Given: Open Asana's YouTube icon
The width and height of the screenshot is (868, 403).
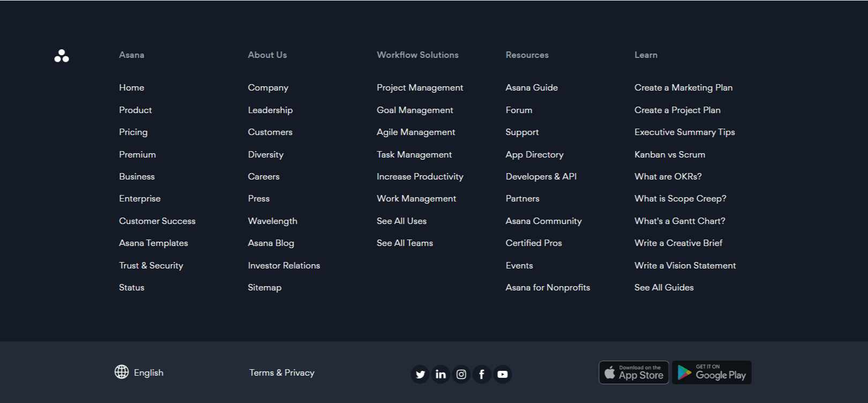Looking at the screenshot, I should tap(503, 374).
